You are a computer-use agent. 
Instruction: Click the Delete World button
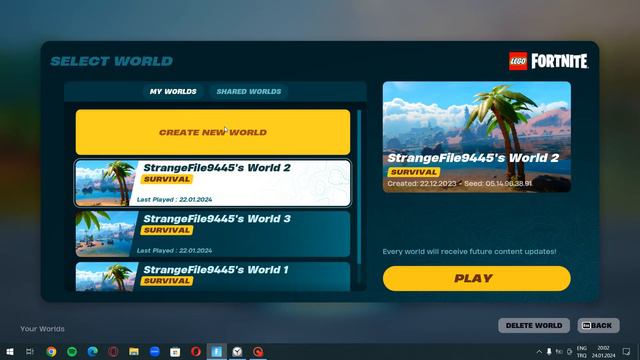point(534,325)
